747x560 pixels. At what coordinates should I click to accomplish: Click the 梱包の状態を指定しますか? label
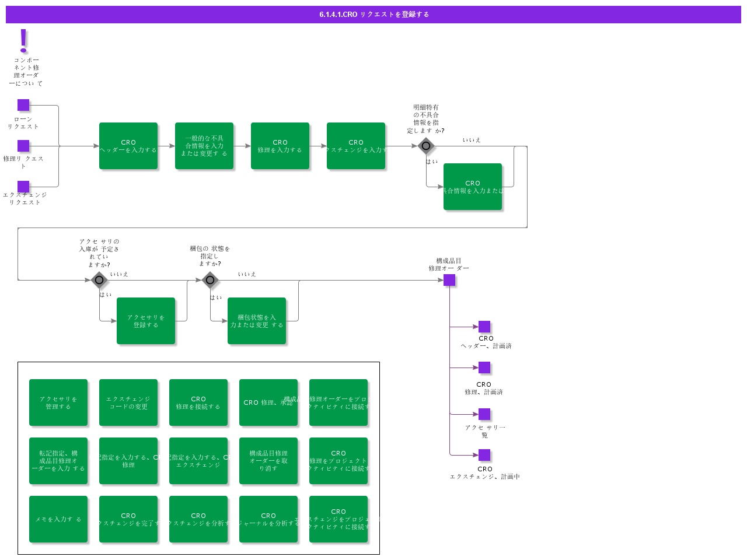[x=210, y=256]
